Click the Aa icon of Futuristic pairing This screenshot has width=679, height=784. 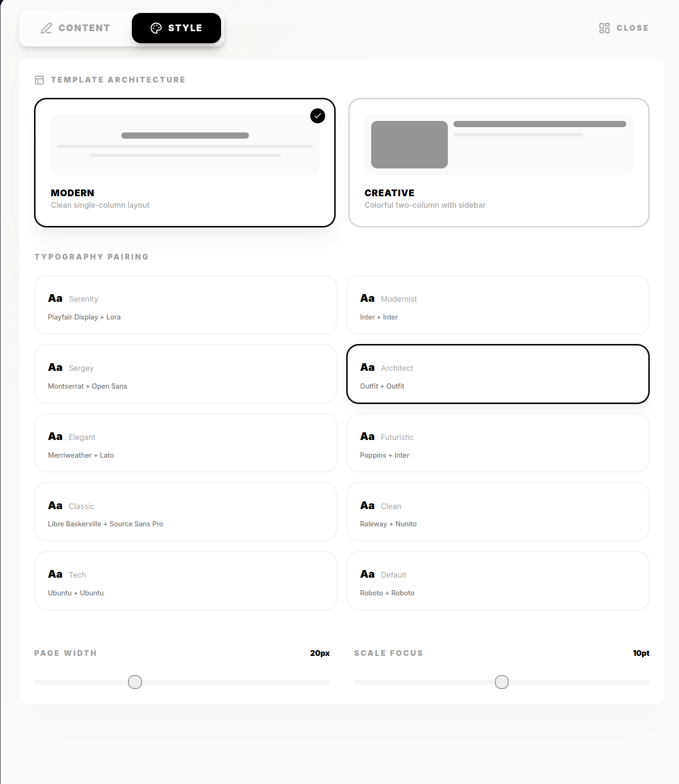point(367,437)
